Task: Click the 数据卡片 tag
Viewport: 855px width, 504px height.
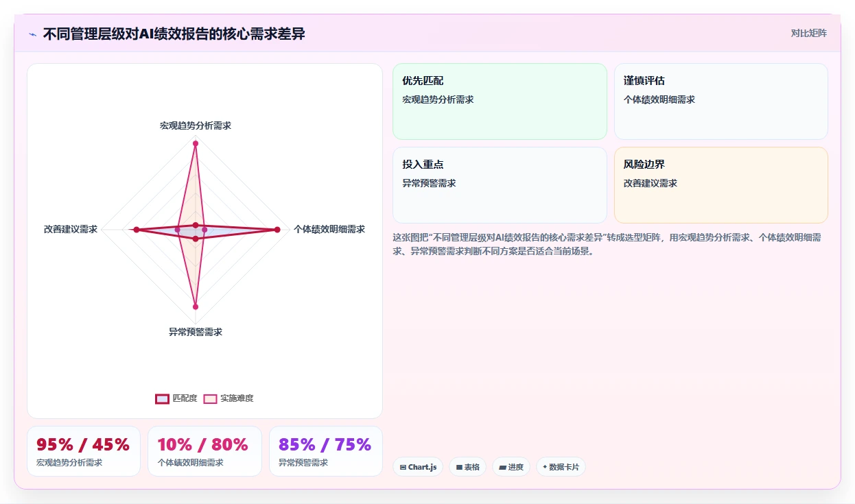Action: 561,467
